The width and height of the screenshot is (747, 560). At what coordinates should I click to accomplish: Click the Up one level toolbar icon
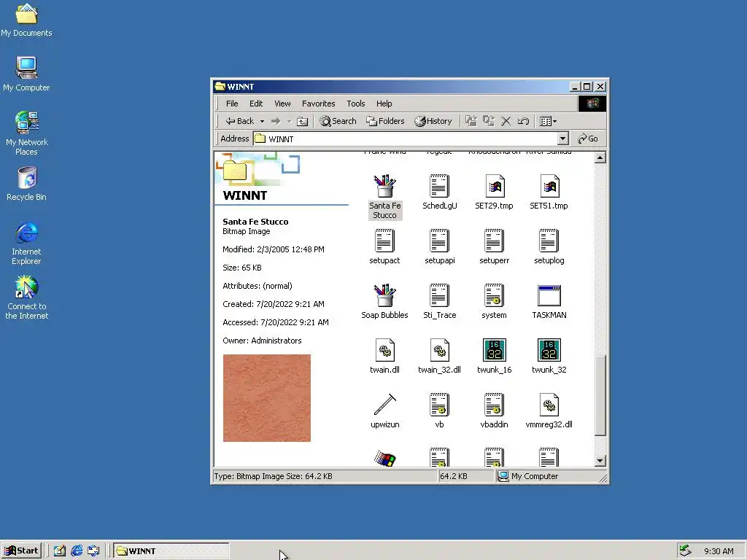(x=302, y=122)
